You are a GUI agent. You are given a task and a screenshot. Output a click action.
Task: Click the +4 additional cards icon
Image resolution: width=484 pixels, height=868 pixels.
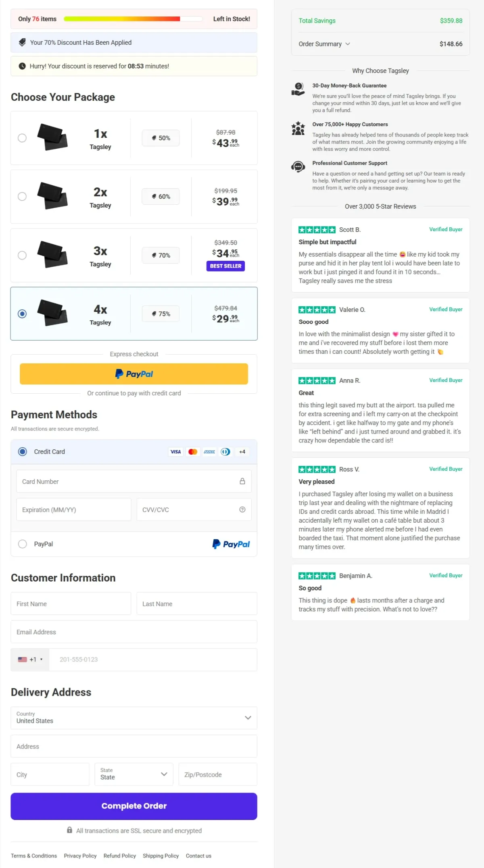(242, 452)
